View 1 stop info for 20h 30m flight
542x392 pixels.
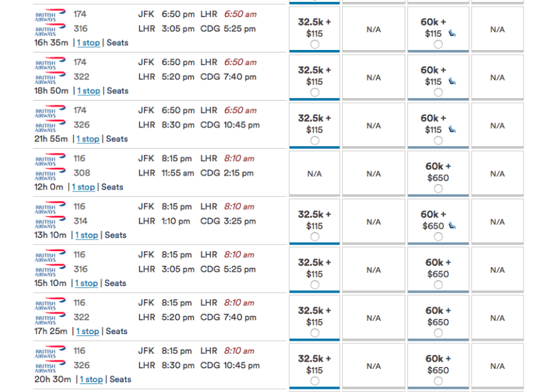[x=91, y=380]
